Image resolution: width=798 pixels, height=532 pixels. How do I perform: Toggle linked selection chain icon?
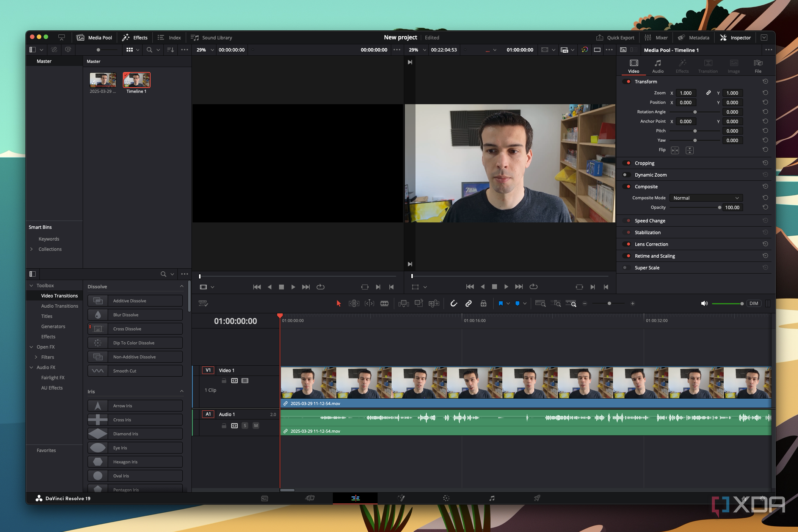tap(469, 304)
